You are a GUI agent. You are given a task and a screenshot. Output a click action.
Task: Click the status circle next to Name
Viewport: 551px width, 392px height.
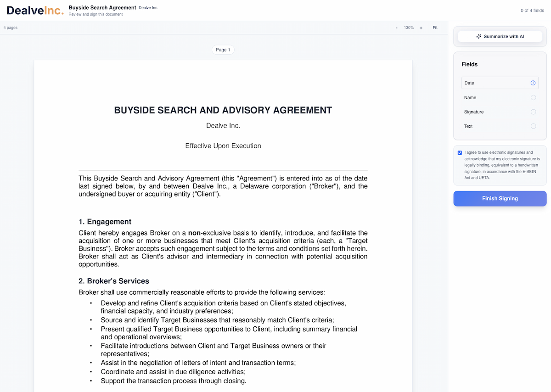533,97
